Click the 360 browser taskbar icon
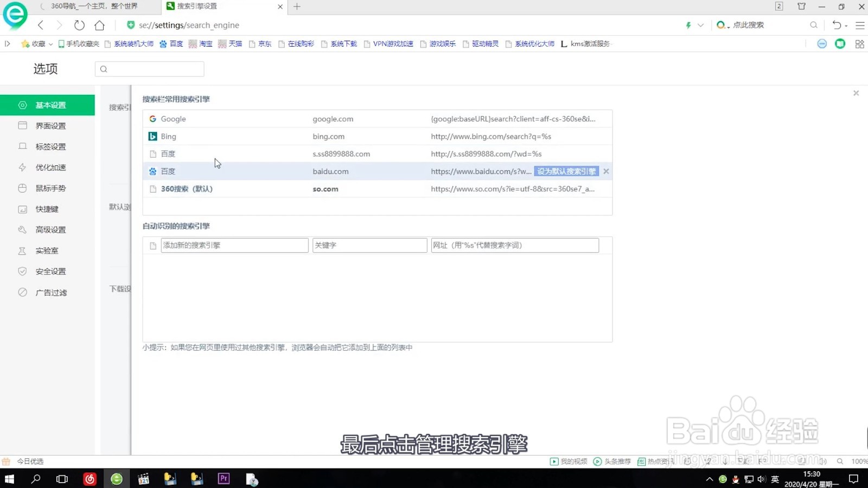 (x=117, y=479)
